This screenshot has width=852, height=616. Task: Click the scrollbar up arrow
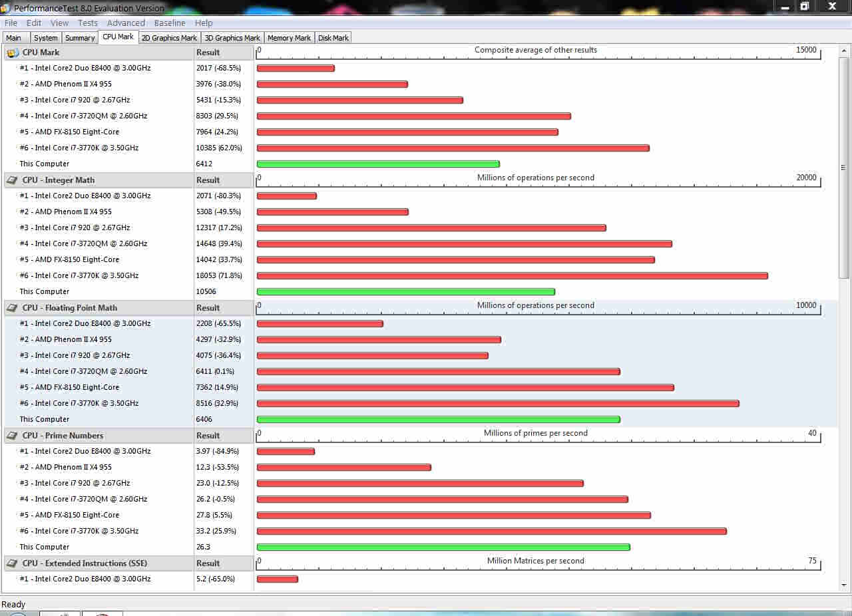pos(844,51)
